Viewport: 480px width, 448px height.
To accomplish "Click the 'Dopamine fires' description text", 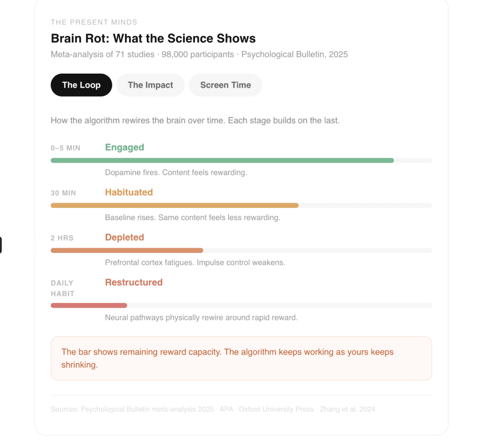I will 176,173.
